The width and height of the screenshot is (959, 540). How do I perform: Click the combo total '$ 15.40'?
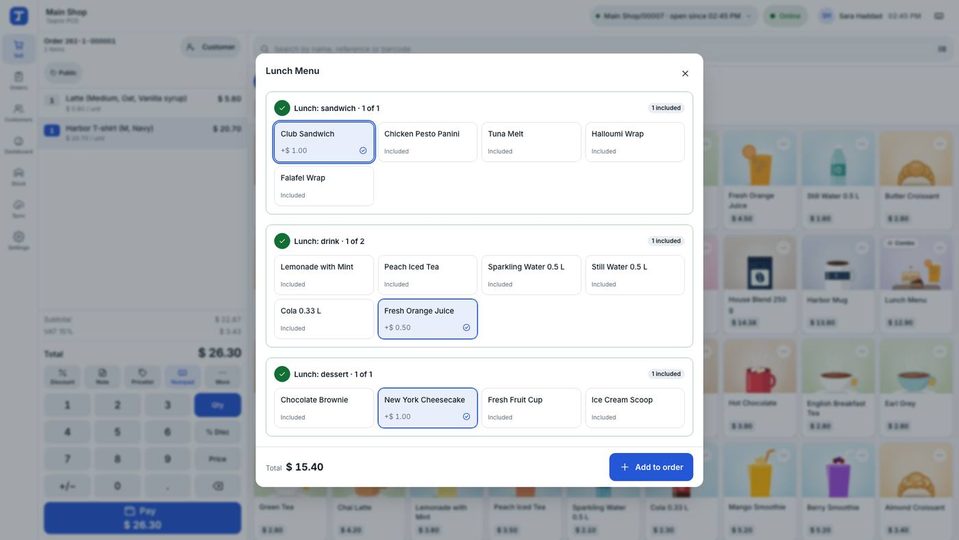coord(305,467)
